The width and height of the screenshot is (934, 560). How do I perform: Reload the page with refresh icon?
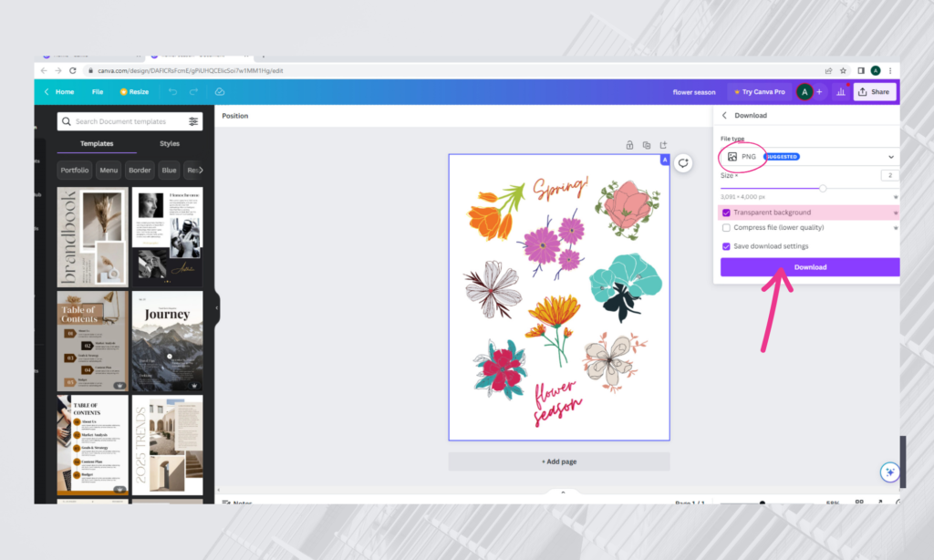coord(73,70)
